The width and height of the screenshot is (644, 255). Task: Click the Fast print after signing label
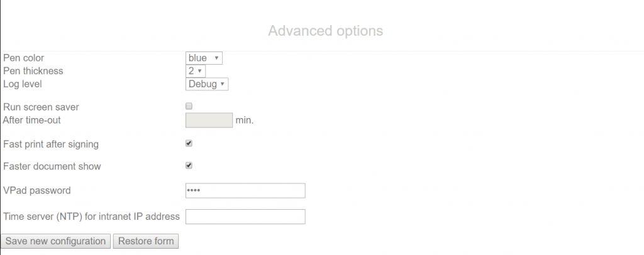51,144
